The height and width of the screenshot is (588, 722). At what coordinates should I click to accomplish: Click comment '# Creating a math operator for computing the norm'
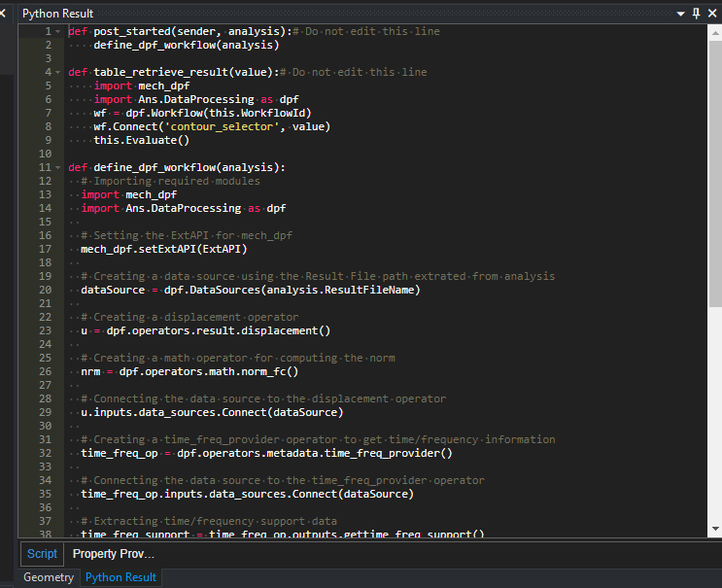[x=238, y=359]
